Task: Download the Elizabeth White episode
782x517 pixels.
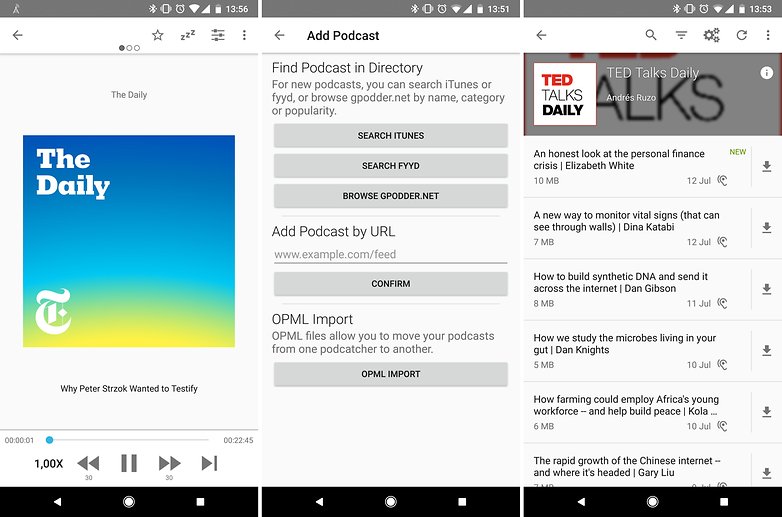Action: [x=767, y=167]
